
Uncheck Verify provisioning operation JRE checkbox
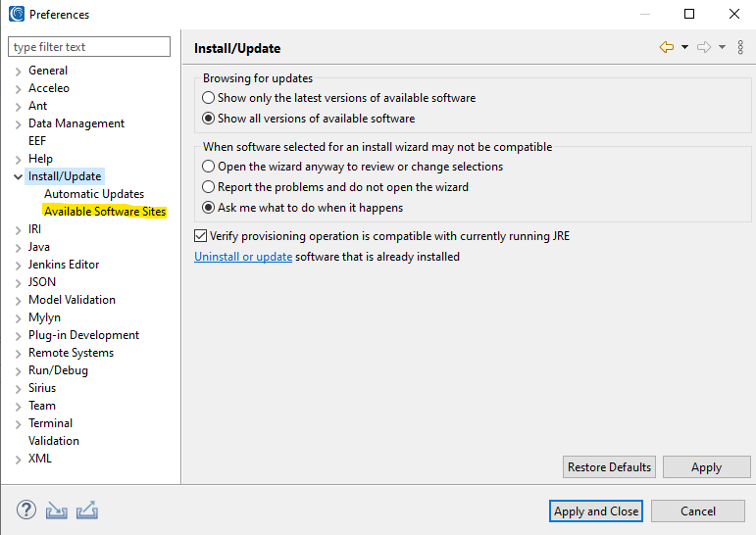point(201,236)
